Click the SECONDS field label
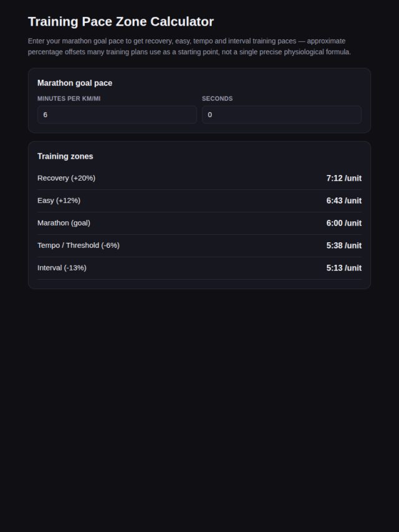This screenshot has height=532, width=399. [x=218, y=98]
